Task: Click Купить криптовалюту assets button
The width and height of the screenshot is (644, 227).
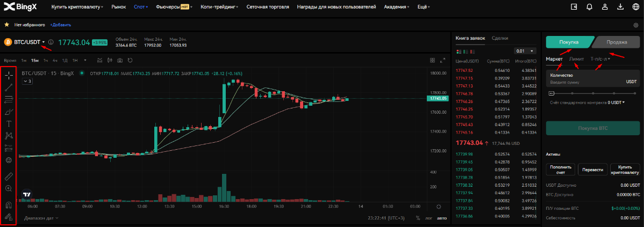Action: pyautogui.click(x=625, y=170)
